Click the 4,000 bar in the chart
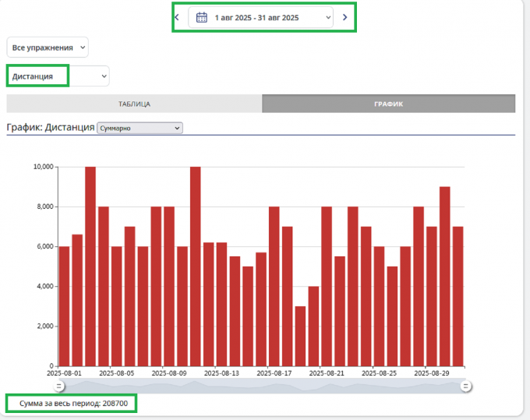This screenshot has height=420, width=530. 313,326
